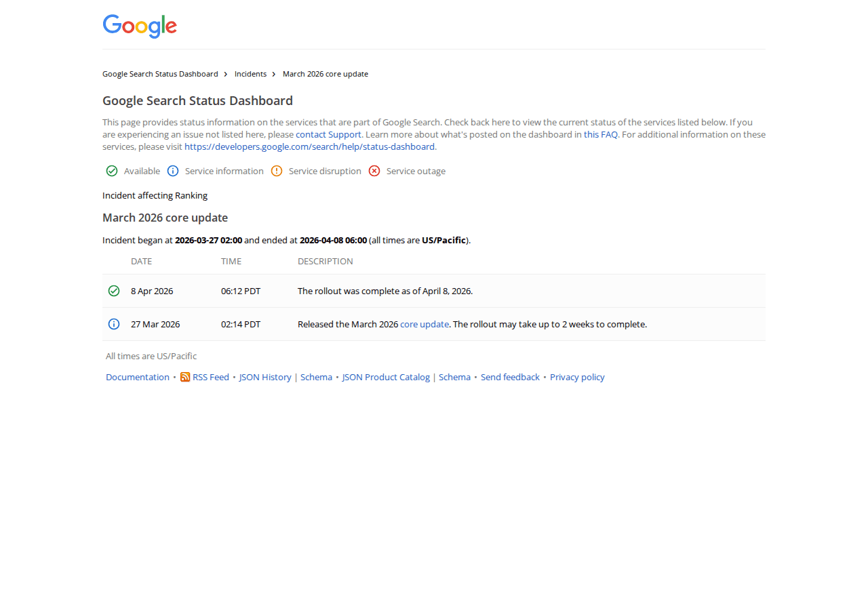
Task: Open Schema link next to JSON History
Action: [x=316, y=377]
